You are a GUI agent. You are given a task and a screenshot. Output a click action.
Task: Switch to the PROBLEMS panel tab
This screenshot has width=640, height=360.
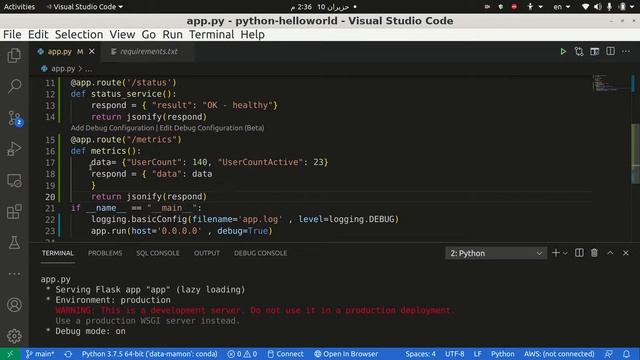pyautogui.click(x=105, y=253)
